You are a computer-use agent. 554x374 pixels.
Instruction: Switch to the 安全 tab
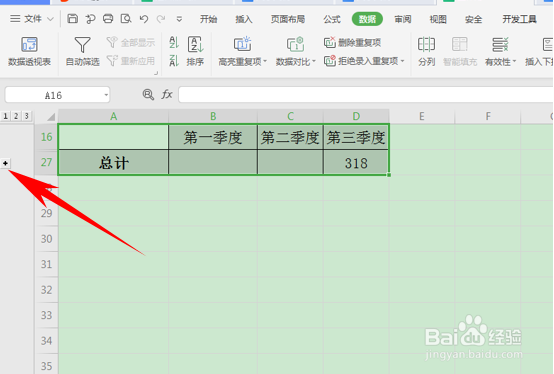(473, 19)
